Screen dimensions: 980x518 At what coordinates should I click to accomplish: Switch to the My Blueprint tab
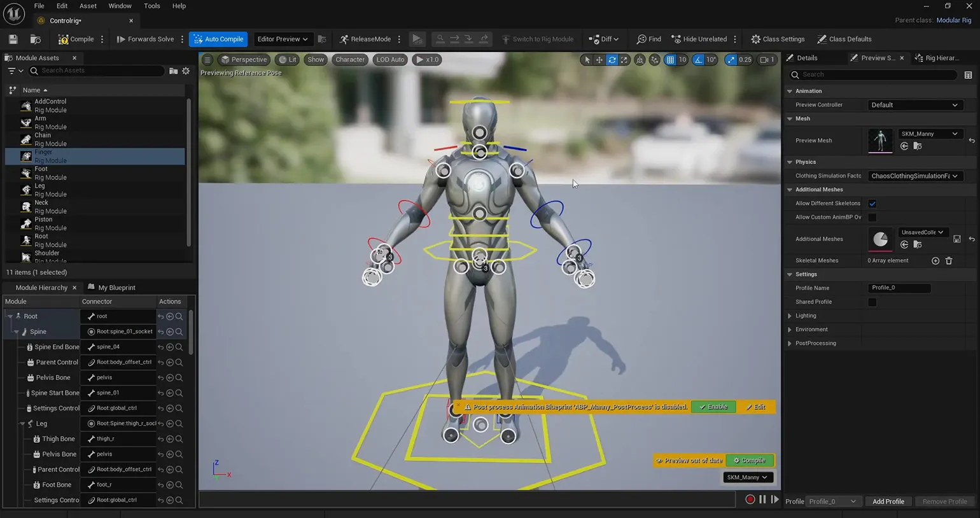pos(116,288)
